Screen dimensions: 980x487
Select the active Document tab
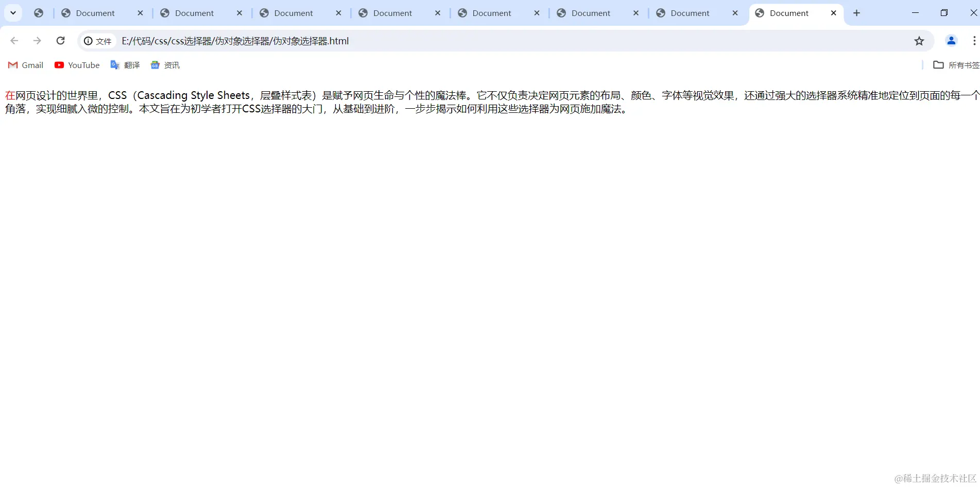click(796, 13)
